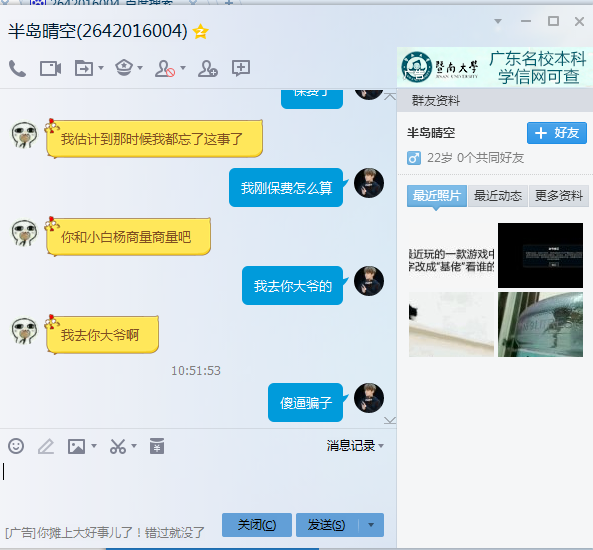
Task: Open the emoji picker smiley icon
Action: (x=16, y=446)
